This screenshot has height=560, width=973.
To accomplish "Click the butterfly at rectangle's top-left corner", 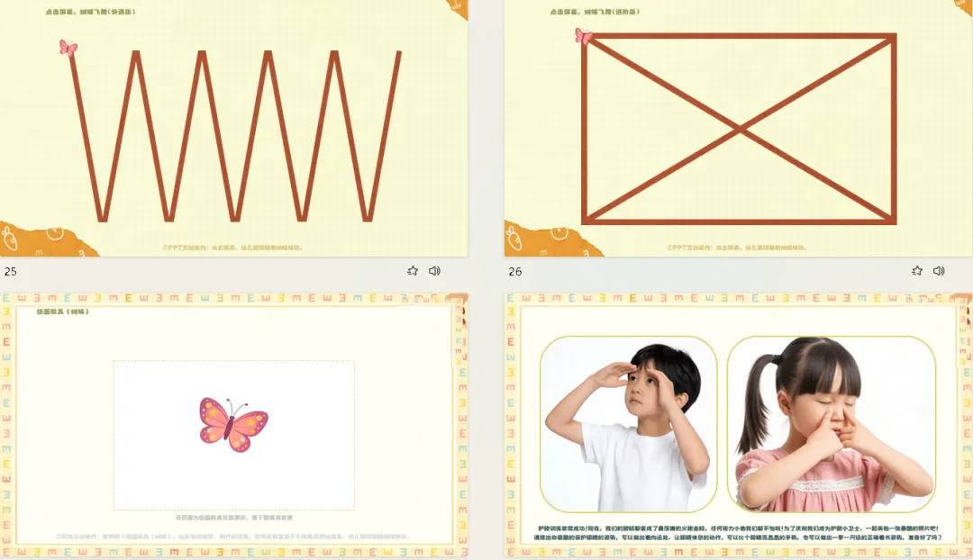I will click(583, 36).
